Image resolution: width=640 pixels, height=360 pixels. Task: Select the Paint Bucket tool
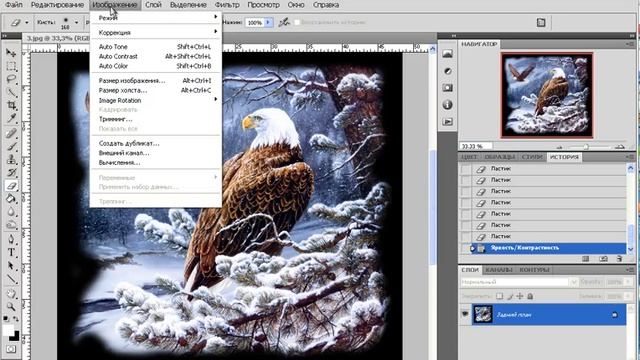(11, 199)
